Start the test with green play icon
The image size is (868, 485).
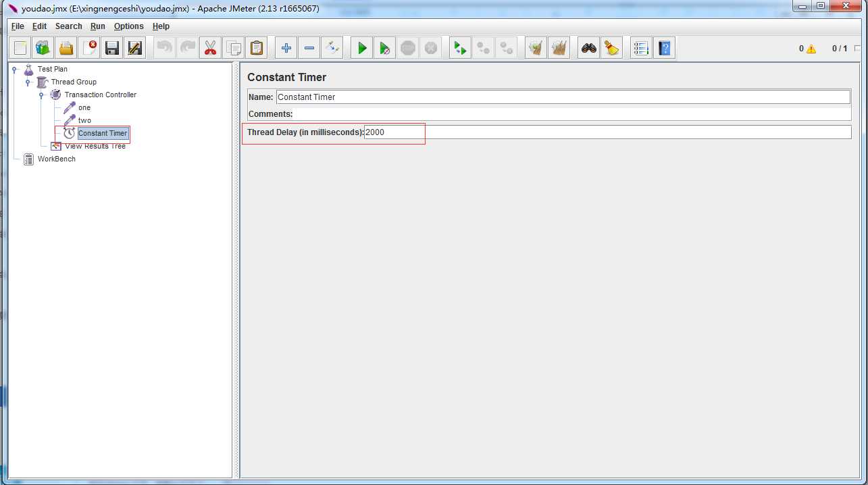pyautogui.click(x=362, y=48)
